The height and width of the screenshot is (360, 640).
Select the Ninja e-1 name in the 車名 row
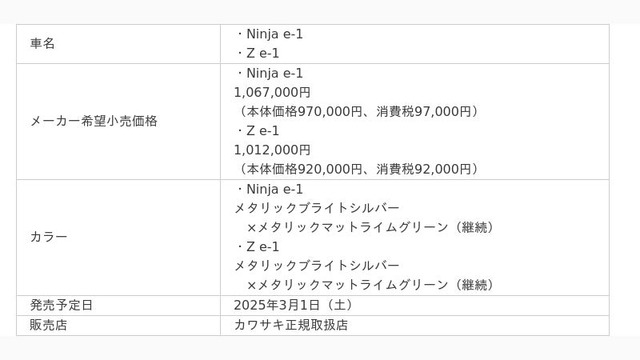(270, 34)
